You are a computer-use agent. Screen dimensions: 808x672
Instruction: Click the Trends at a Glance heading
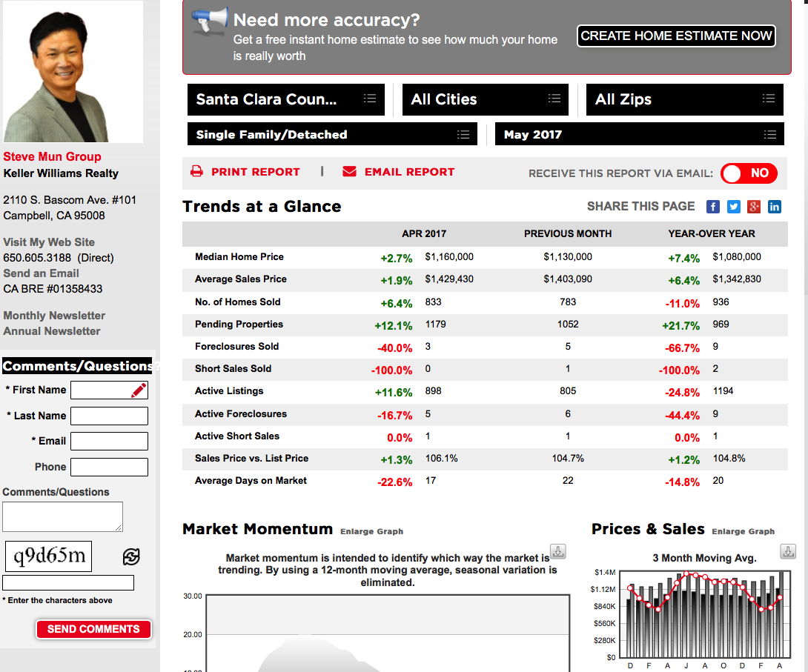(x=262, y=207)
